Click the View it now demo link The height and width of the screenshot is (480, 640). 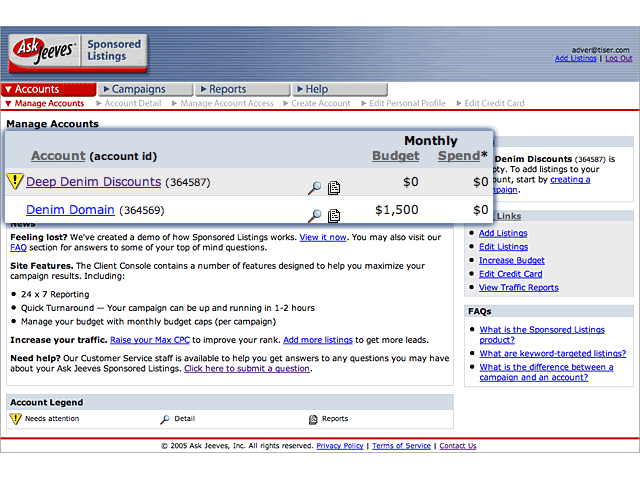click(x=323, y=237)
